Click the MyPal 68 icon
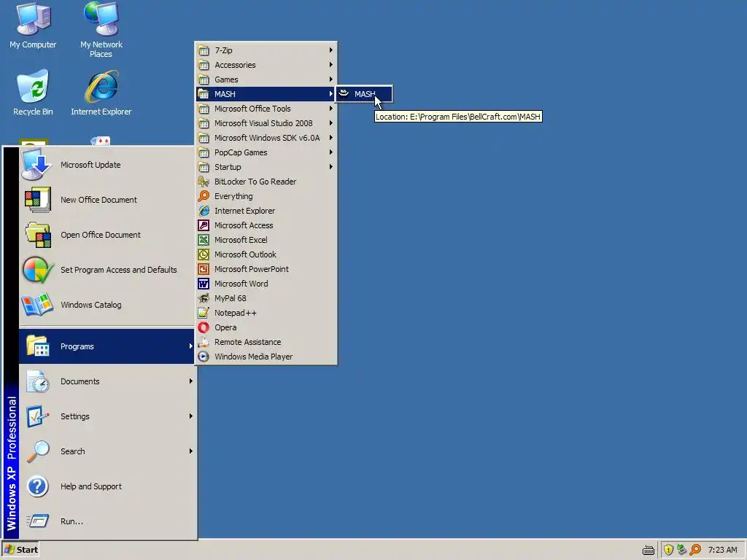This screenshot has width=747, height=560. 204,298
